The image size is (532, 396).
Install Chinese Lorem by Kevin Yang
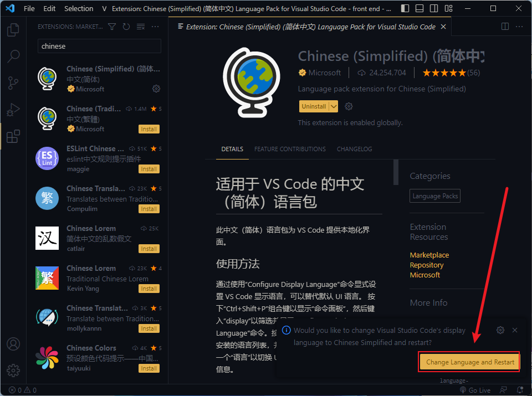(149, 289)
